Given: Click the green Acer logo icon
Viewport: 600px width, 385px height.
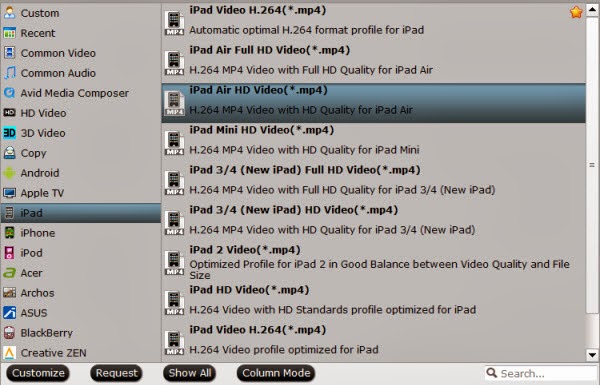Looking at the screenshot, I should click(x=9, y=273).
